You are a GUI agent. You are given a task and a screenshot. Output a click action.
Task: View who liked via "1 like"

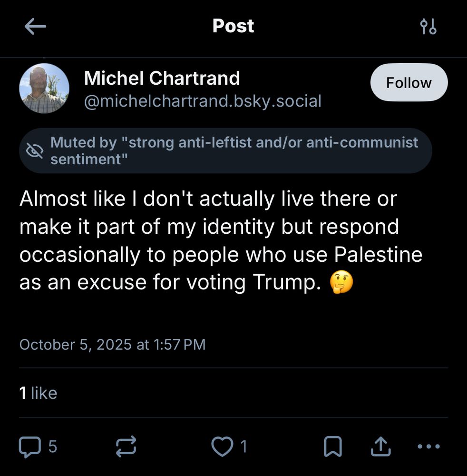[38, 393]
